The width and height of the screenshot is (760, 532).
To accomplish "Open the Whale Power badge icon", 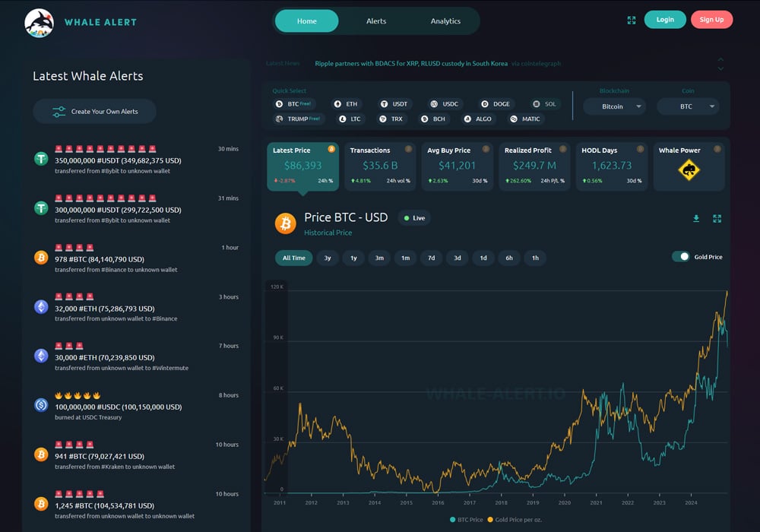I will 689,171.
